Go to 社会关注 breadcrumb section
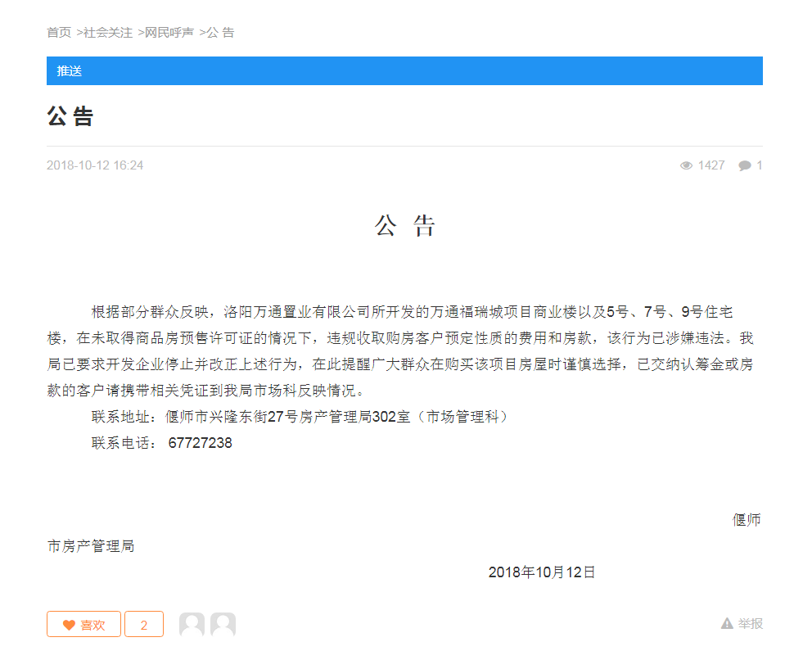This screenshot has height=660, width=812. tap(108, 33)
